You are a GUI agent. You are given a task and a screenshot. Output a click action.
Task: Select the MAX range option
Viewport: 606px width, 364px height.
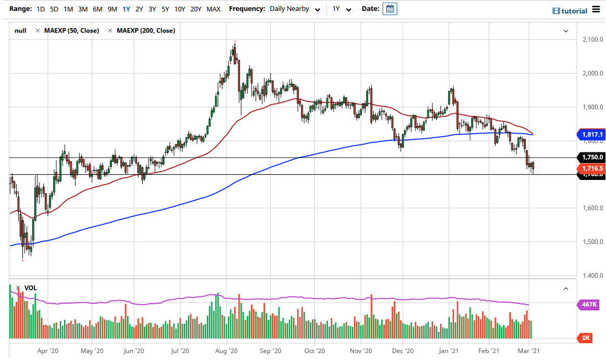tap(213, 9)
